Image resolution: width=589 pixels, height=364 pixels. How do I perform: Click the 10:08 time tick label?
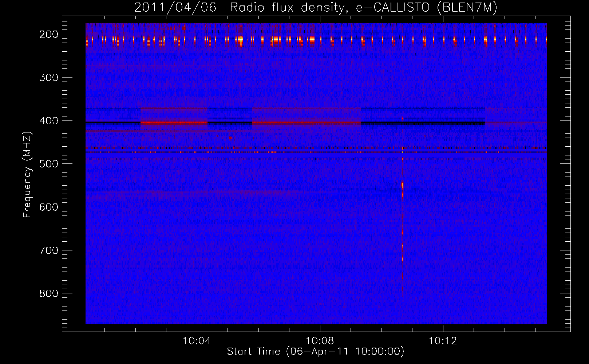320,341
